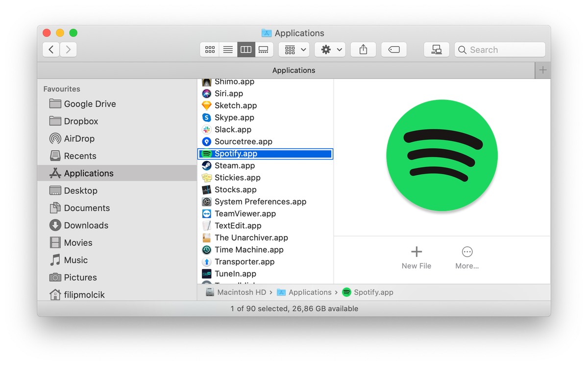
Task: Select Steam.app in the file list
Action: click(234, 165)
